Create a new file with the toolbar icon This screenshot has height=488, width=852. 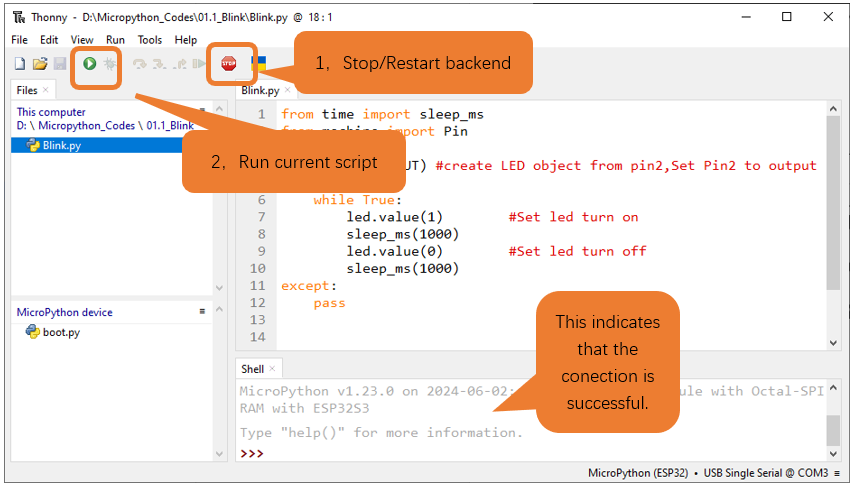tap(20, 64)
